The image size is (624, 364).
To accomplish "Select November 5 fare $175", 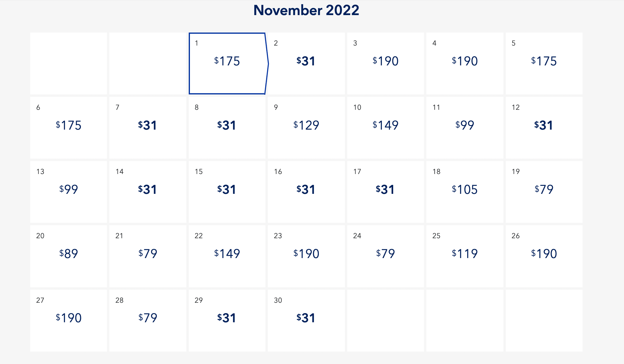I will click(544, 63).
